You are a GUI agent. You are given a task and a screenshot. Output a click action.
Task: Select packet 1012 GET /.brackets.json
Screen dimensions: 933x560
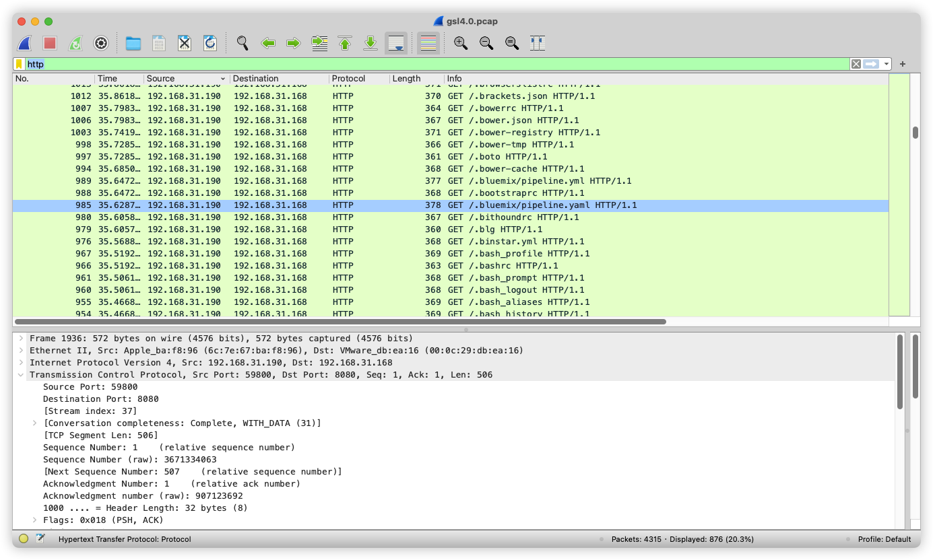[x=450, y=96]
